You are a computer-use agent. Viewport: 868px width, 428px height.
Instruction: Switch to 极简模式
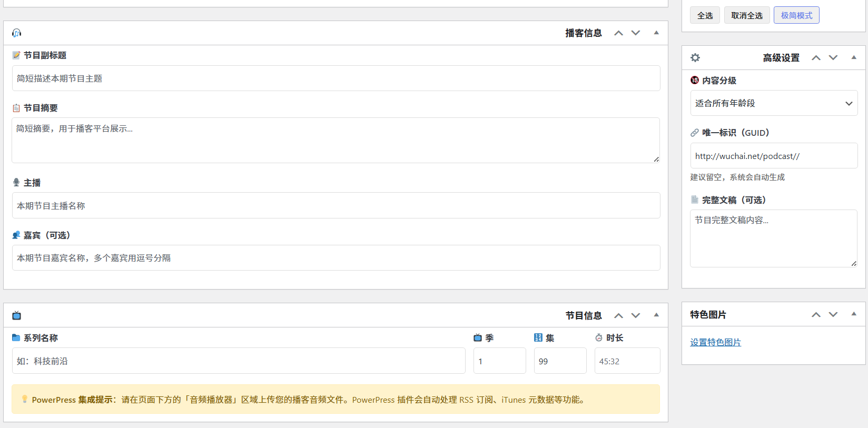[x=796, y=15]
